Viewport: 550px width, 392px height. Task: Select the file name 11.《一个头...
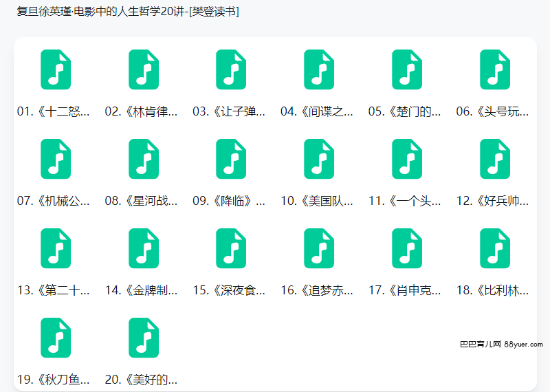click(x=405, y=201)
